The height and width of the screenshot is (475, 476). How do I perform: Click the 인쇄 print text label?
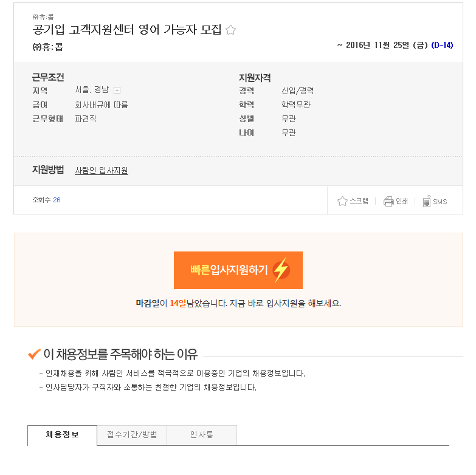(x=402, y=201)
